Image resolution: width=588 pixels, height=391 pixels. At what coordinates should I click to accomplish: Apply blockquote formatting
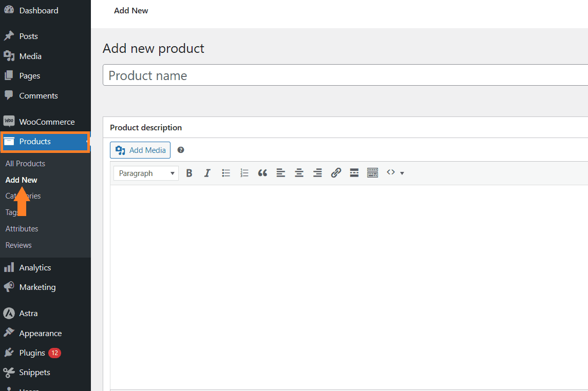262,173
